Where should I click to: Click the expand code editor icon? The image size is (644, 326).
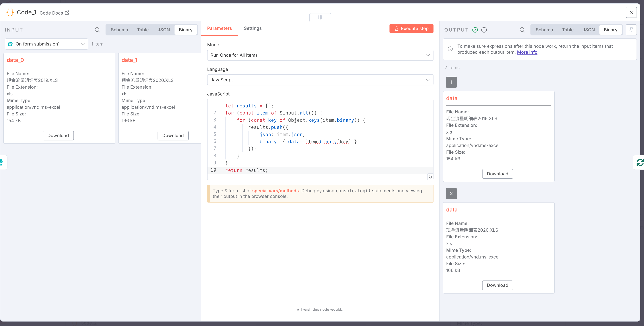430,177
